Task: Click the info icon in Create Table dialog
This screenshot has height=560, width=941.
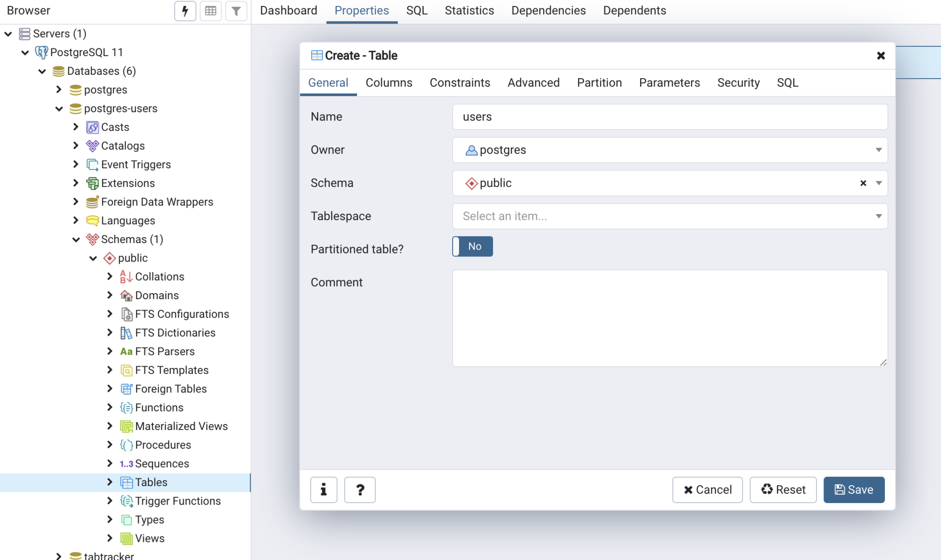Action: click(323, 490)
